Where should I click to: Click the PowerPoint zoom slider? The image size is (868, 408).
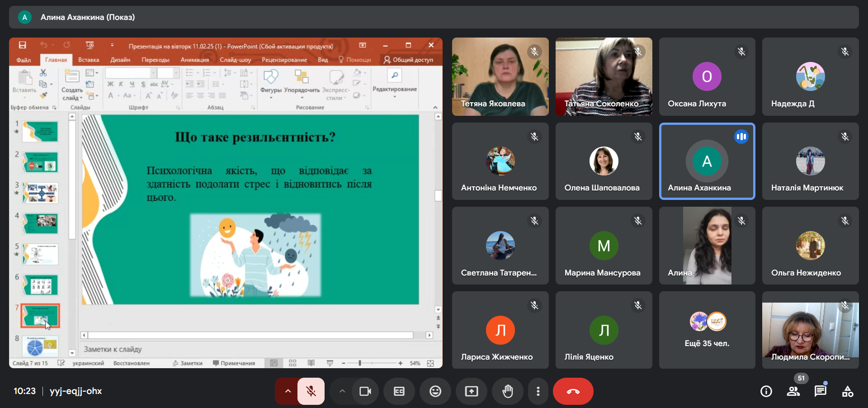(360, 363)
